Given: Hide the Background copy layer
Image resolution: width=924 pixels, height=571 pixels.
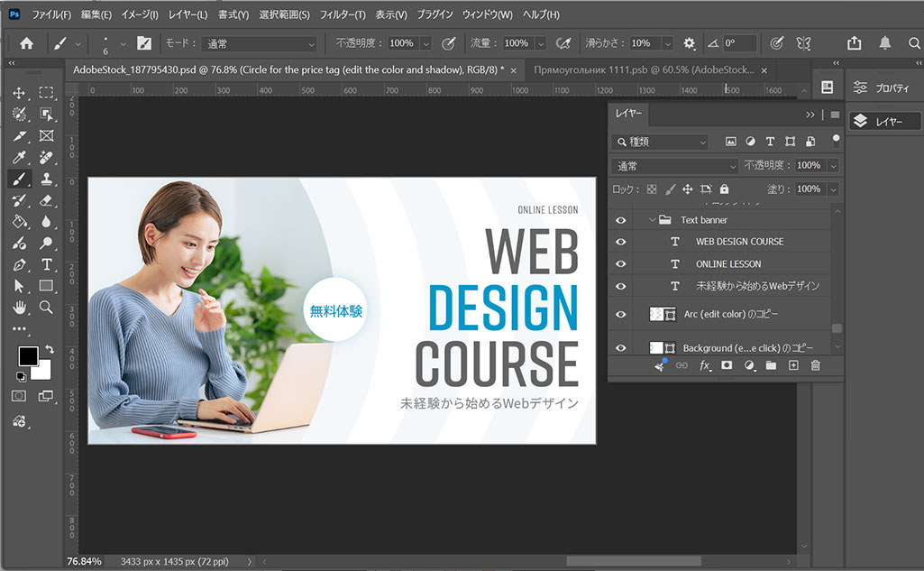Looking at the screenshot, I should point(620,348).
